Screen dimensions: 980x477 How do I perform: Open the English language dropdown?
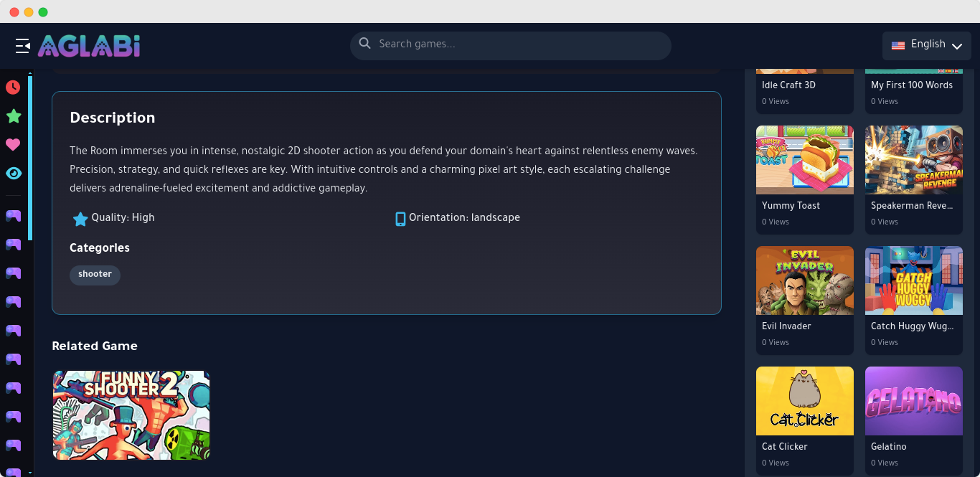click(x=925, y=45)
